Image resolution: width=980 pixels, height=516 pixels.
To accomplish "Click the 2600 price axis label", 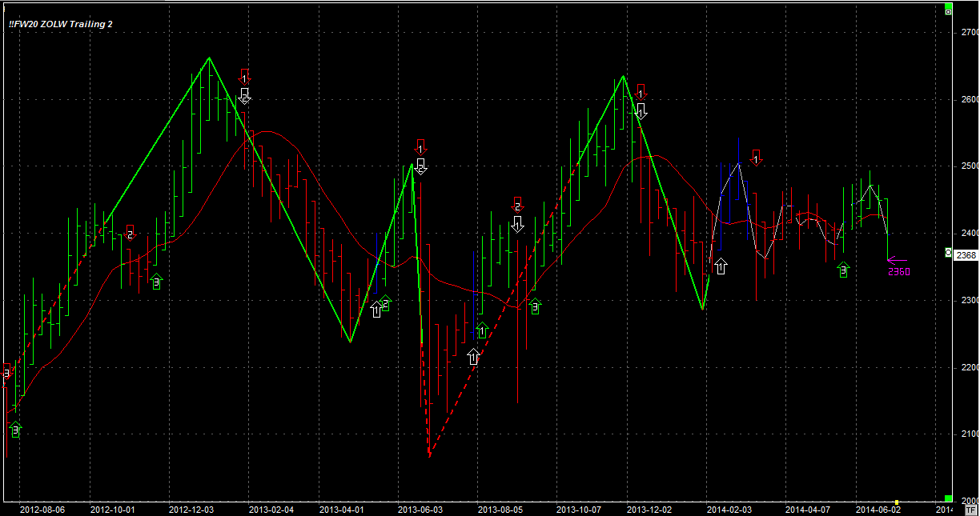I will [x=969, y=99].
